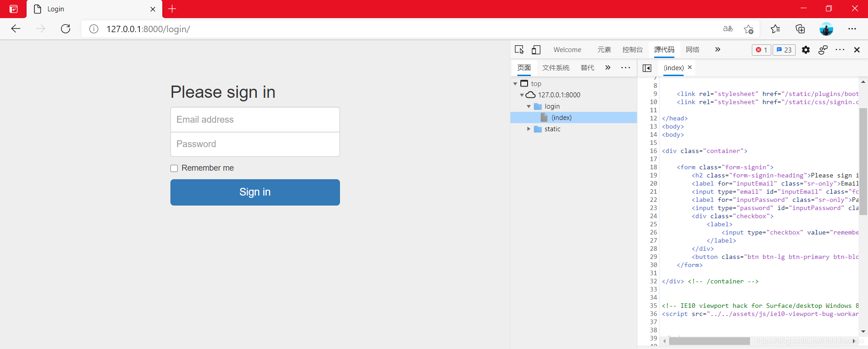Click the scroll down arrow in code pane
Viewport: 868px width, 349px height.
863,332
